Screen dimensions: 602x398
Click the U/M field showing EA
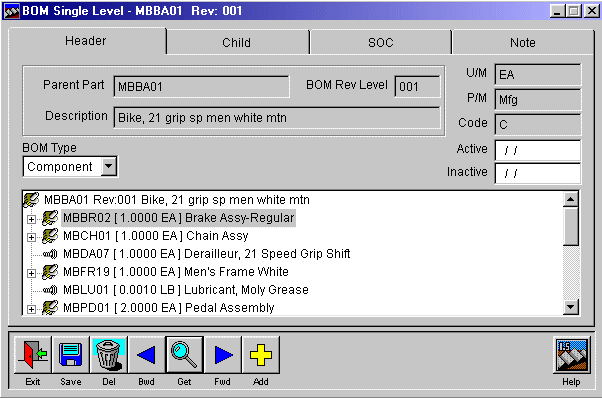pos(538,74)
